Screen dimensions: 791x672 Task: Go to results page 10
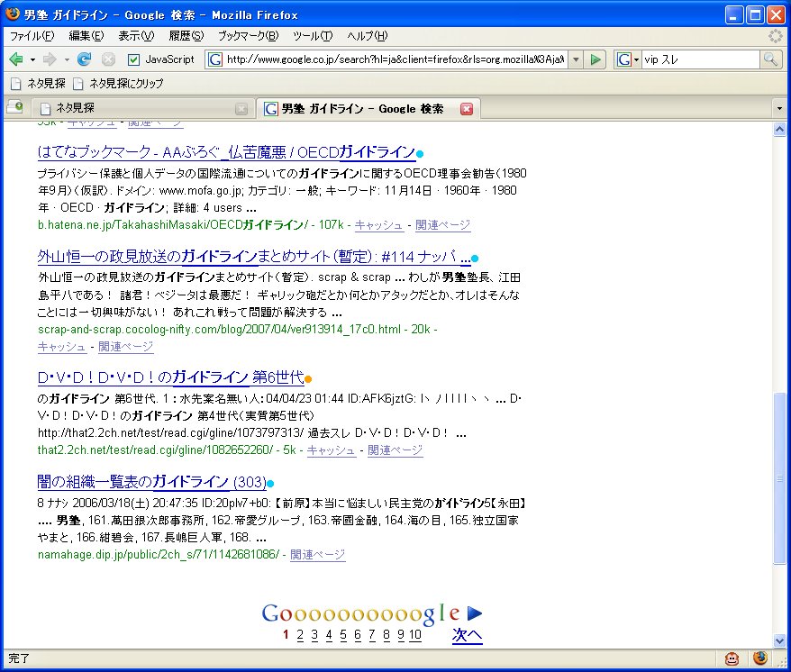[415, 635]
